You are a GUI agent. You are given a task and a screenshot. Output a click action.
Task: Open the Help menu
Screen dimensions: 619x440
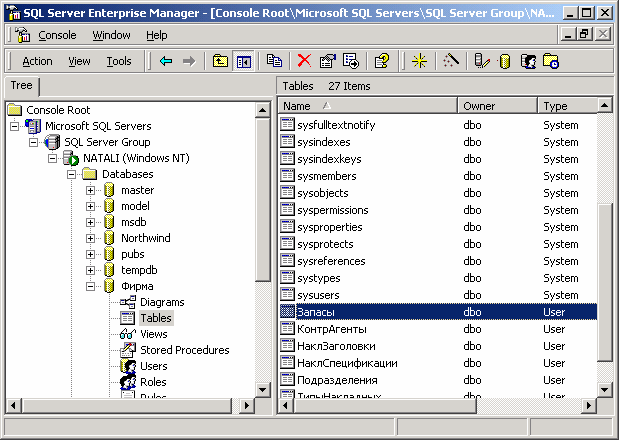pyautogui.click(x=157, y=35)
